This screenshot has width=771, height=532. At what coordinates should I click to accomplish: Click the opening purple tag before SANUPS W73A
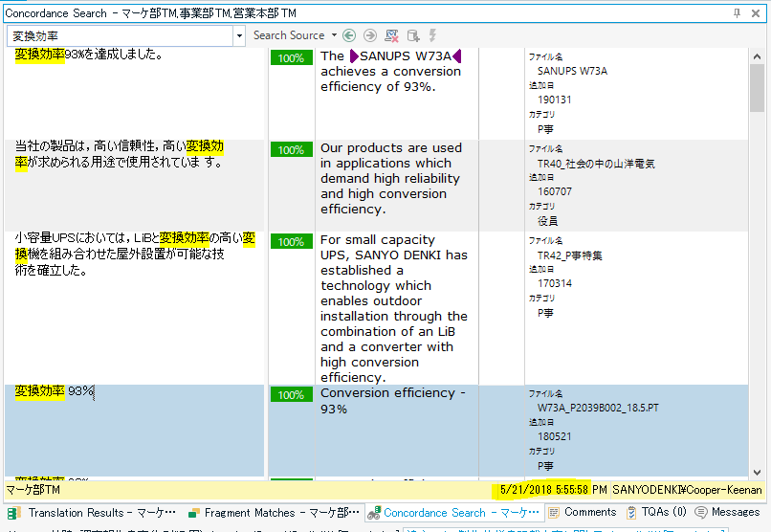[x=354, y=56]
